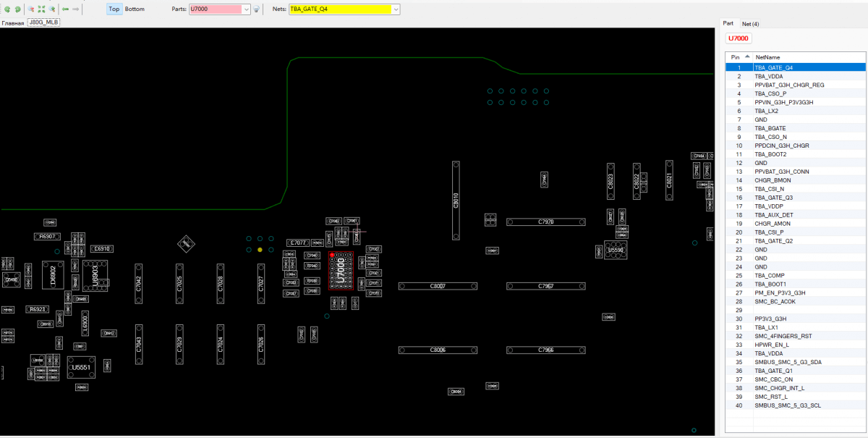Click the highlighted U7000 chip on board
868x438 pixels.
pos(341,271)
